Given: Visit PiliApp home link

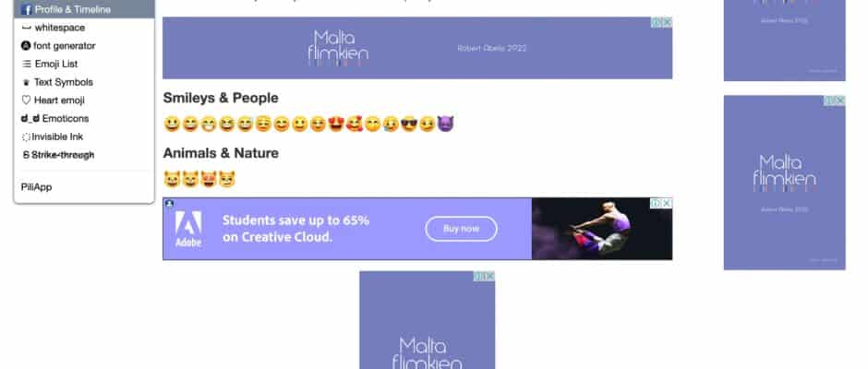Looking at the screenshot, I should 37,187.
